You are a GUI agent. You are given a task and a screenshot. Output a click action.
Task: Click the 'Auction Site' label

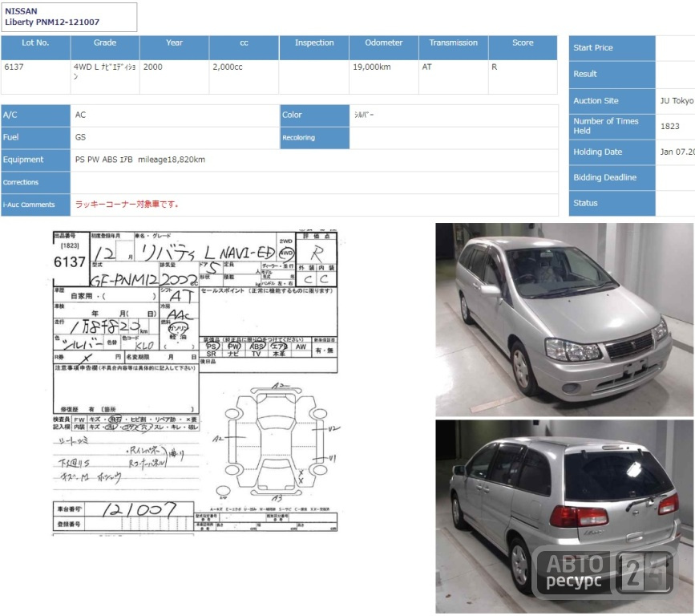[x=612, y=101]
